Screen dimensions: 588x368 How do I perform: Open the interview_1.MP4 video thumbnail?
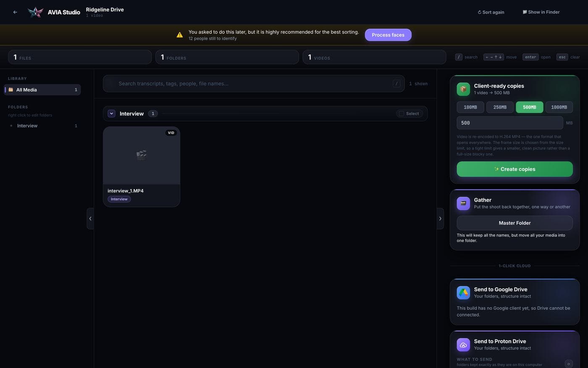[142, 156]
